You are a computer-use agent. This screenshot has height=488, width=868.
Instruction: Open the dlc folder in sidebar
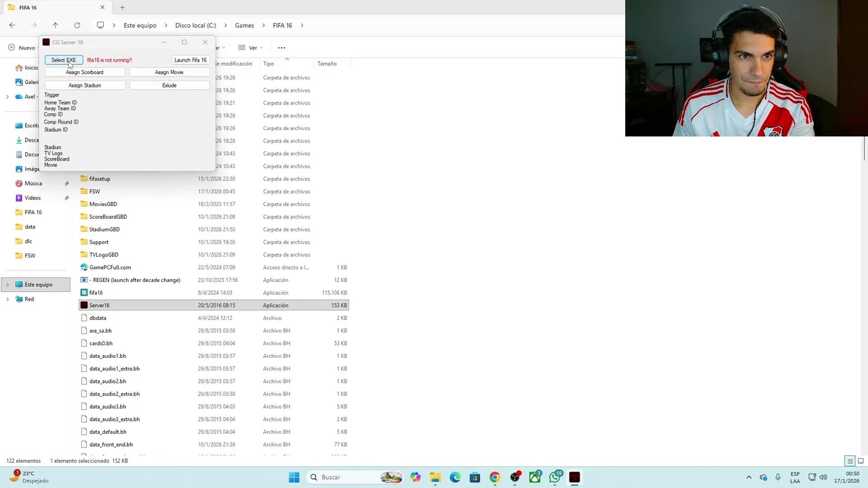28,241
